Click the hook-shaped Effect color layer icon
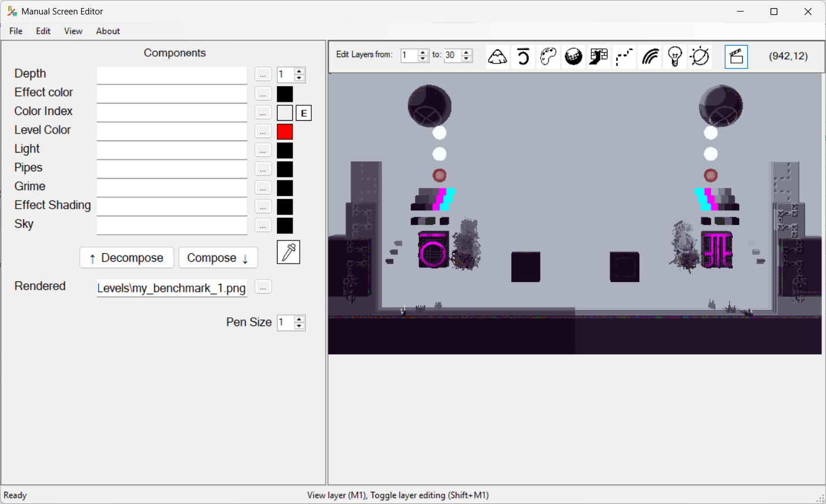Image resolution: width=826 pixels, height=504 pixels. coord(522,56)
